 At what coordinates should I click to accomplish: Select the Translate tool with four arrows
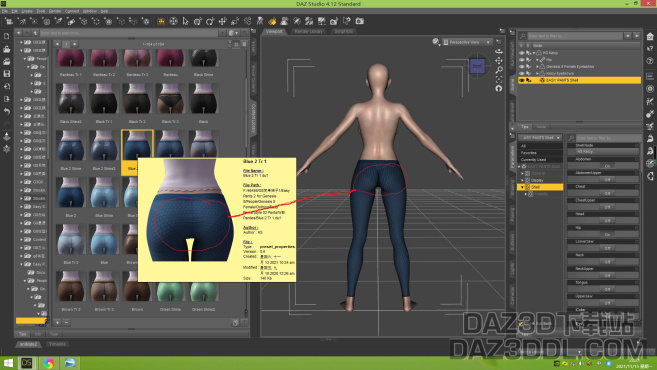(222, 21)
